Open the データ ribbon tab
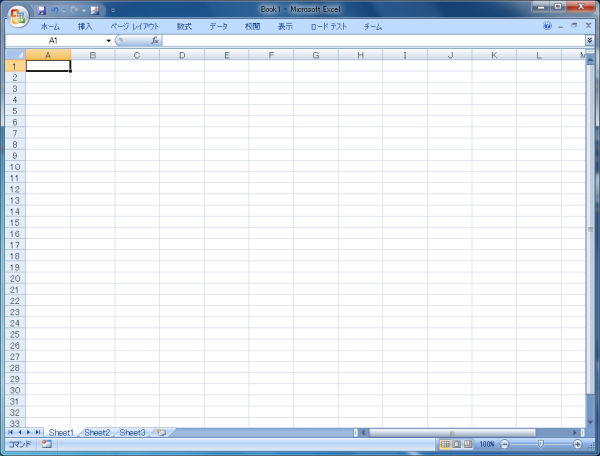The height and width of the screenshot is (456, 600). pyautogui.click(x=218, y=26)
